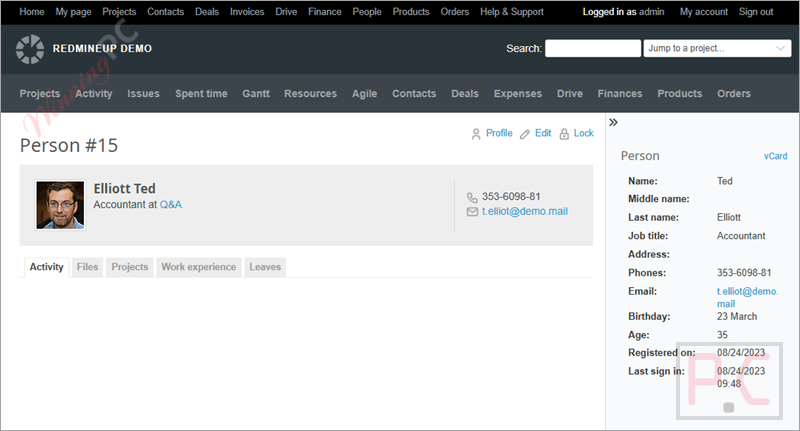Open My account
The width and height of the screenshot is (800, 431).
[704, 12]
